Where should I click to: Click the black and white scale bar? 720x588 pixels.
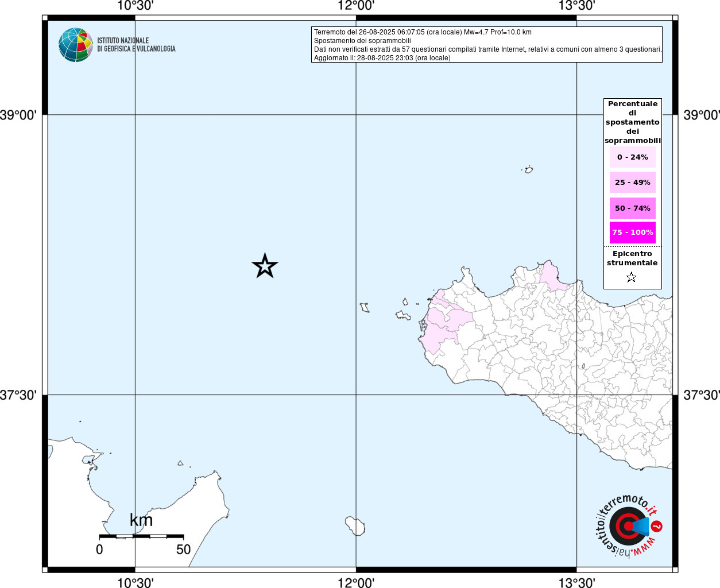(141, 536)
